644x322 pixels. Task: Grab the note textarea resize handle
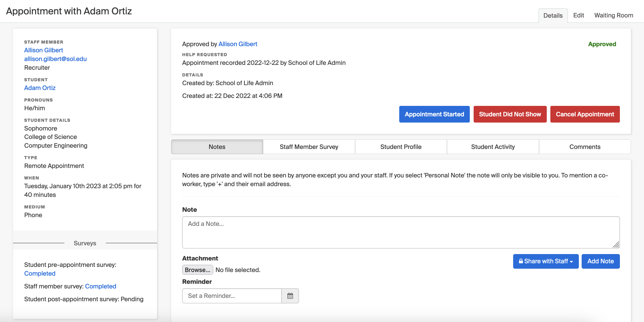pyautogui.click(x=616, y=245)
